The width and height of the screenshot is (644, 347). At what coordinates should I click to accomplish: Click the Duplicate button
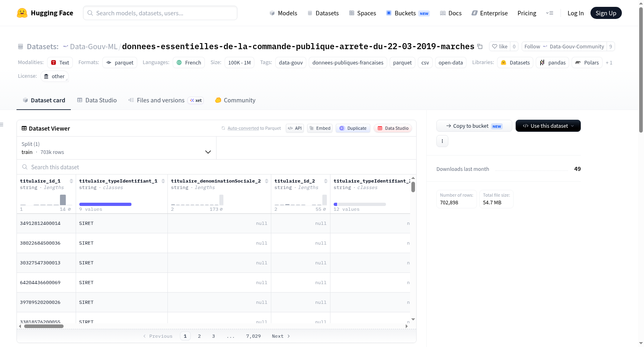click(x=353, y=128)
